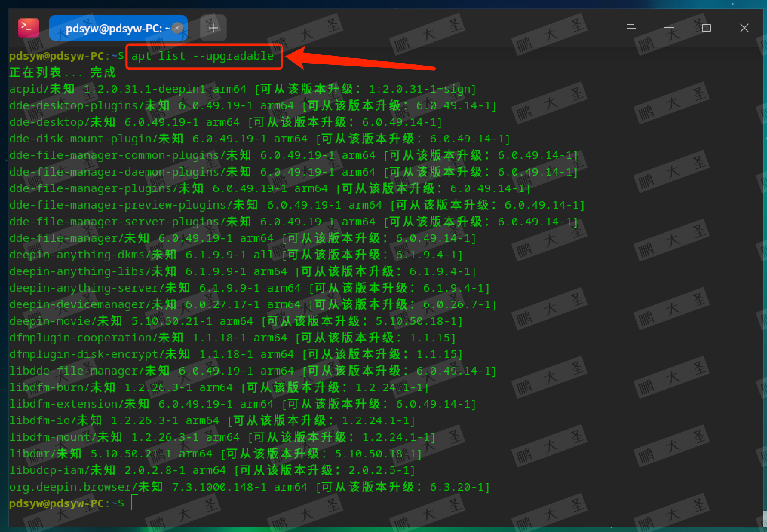Screen dimensions: 767x532
Task: Select the pdsyw@pdsyw-PC: ~ tab
Action: [113, 28]
